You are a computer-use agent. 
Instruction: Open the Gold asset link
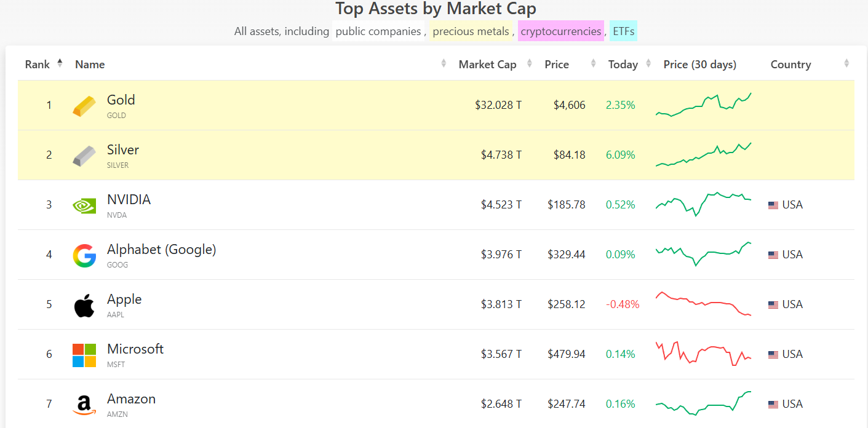(x=121, y=100)
